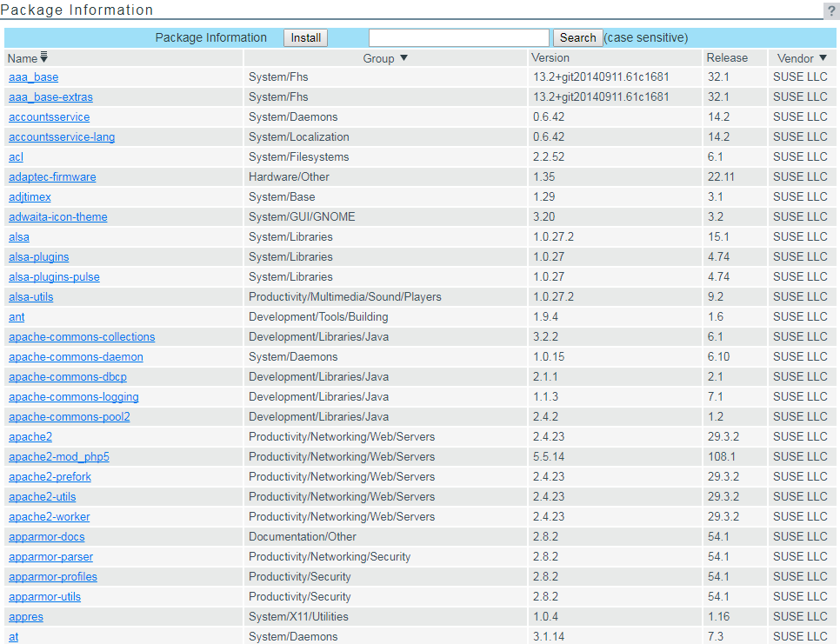The width and height of the screenshot is (840, 644).
Task: Open the acl package link
Action: pyautogui.click(x=16, y=157)
